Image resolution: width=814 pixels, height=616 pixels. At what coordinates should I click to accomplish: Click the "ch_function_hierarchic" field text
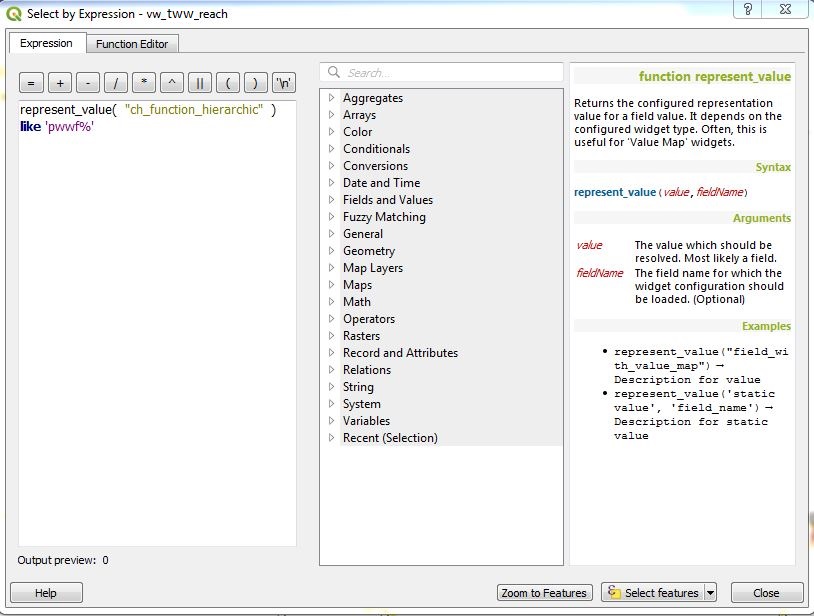(194, 109)
